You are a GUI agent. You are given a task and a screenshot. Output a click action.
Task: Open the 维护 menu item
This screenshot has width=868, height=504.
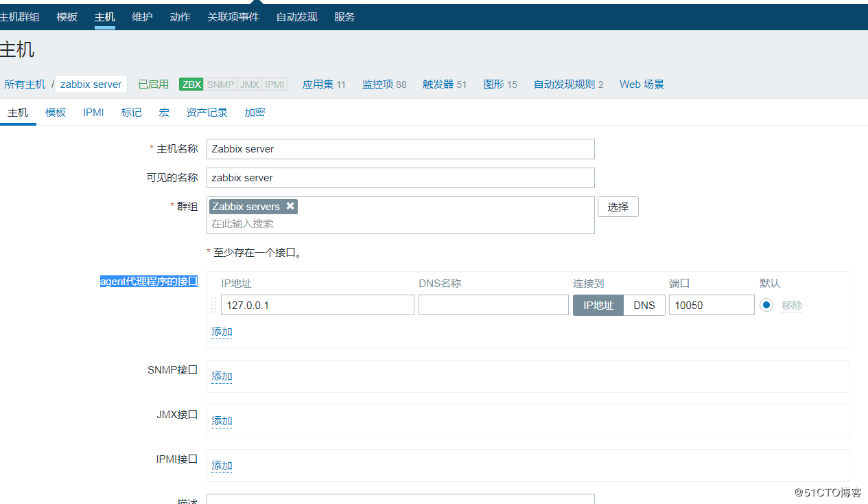[x=142, y=16]
